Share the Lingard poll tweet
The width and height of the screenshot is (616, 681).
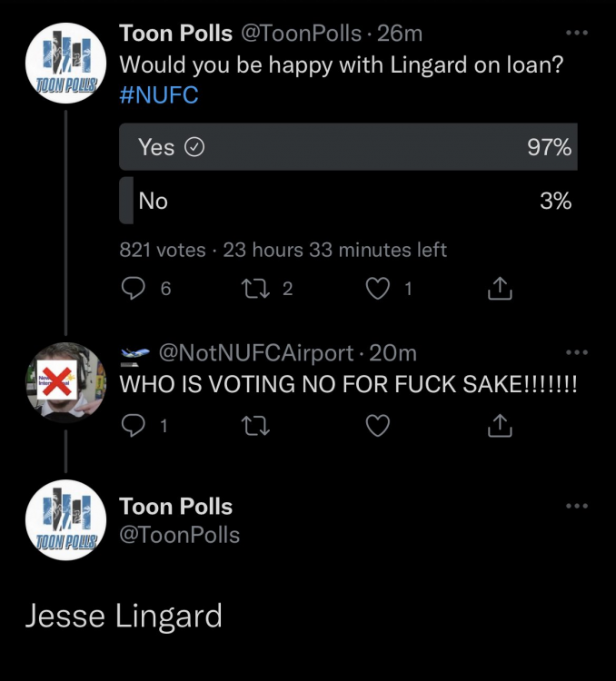click(500, 289)
